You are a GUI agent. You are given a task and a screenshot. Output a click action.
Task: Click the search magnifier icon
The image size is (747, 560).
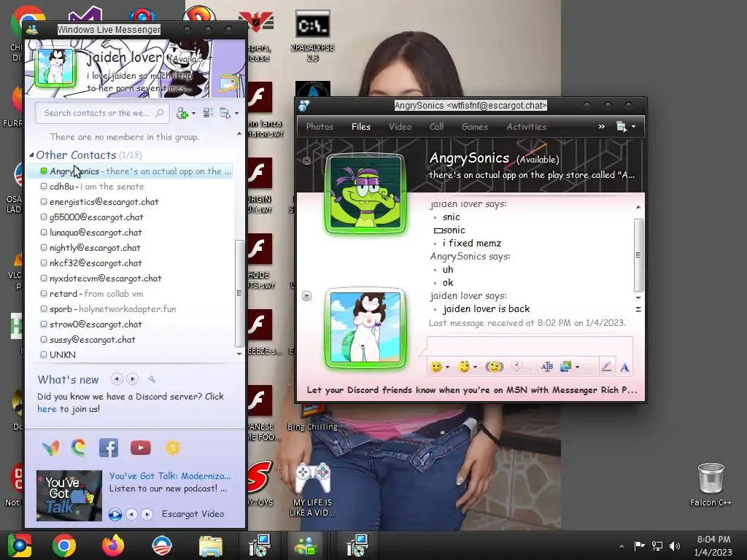(x=160, y=113)
